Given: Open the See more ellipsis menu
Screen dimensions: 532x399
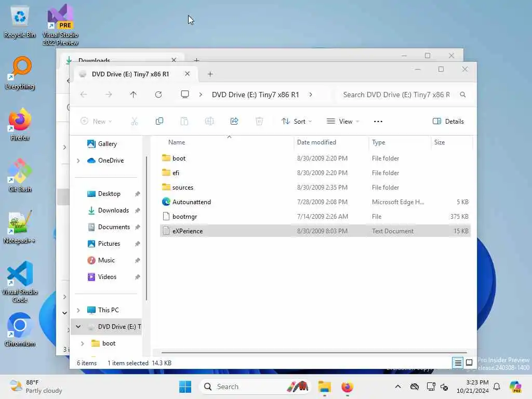Looking at the screenshot, I should (378, 122).
